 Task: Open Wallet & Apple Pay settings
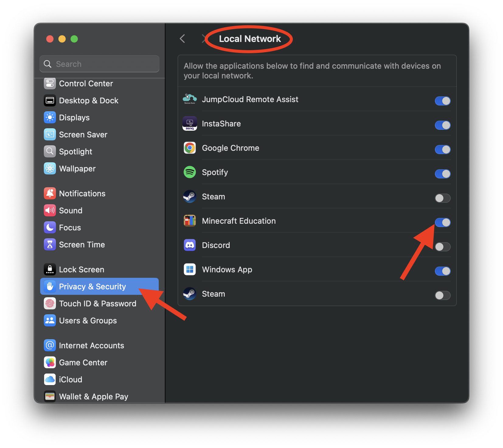[93, 396]
